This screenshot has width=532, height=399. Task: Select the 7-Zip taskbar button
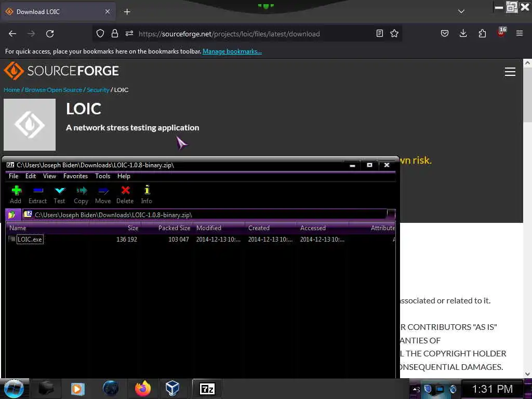pyautogui.click(x=207, y=389)
